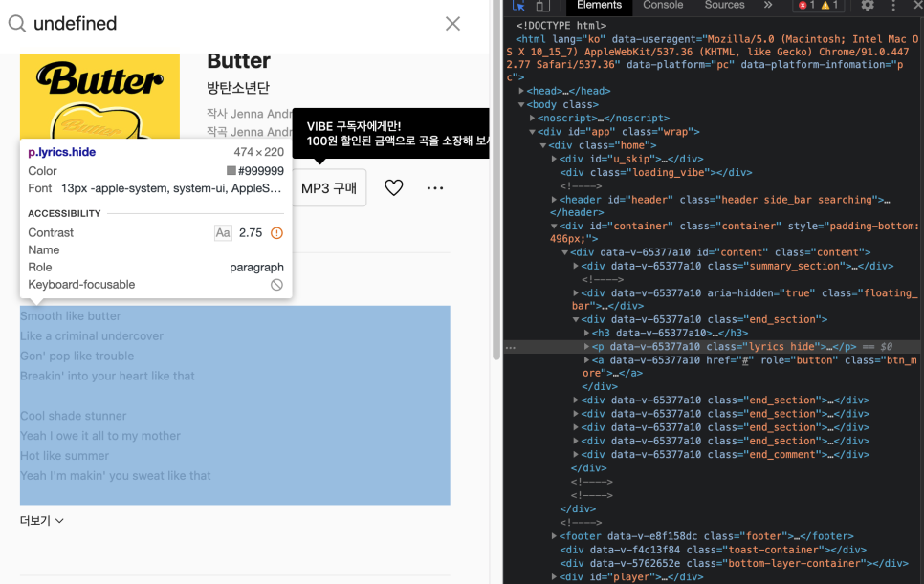Open the 방탄소년단 artist link
This screenshot has width=924, height=584.
click(x=238, y=87)
